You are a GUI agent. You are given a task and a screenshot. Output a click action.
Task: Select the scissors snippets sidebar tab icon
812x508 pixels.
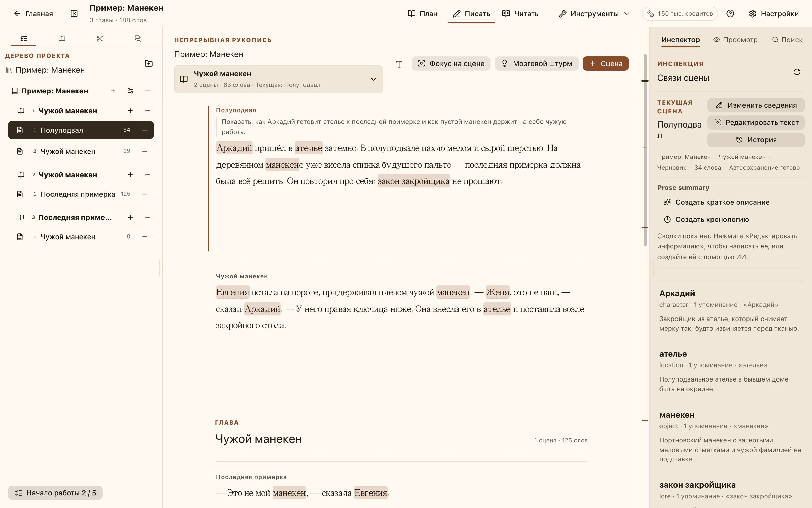click(100, 39)
